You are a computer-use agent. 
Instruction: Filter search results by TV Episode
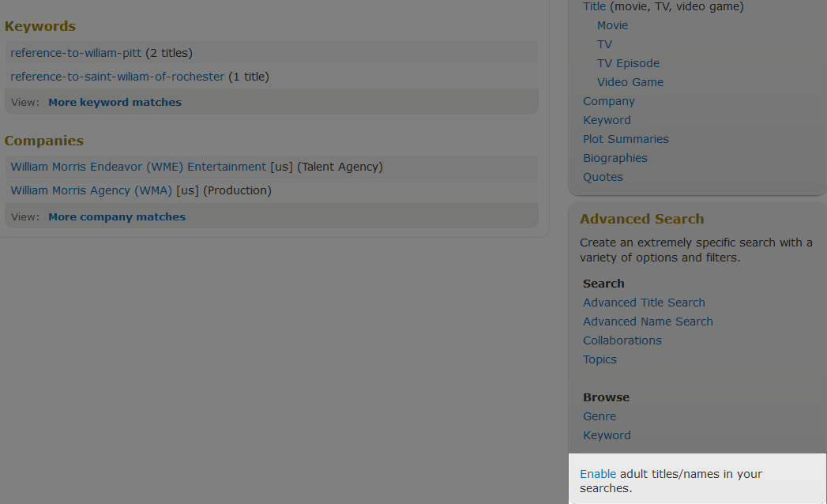coord(628,63)
